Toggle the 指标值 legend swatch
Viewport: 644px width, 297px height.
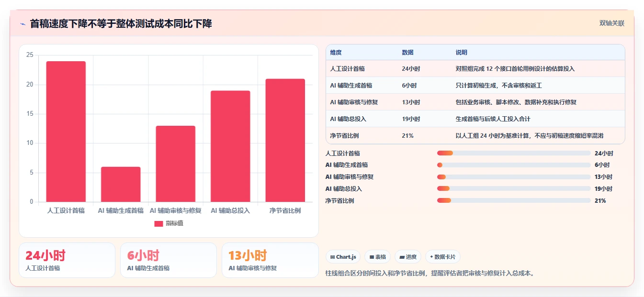pos(159,223)
